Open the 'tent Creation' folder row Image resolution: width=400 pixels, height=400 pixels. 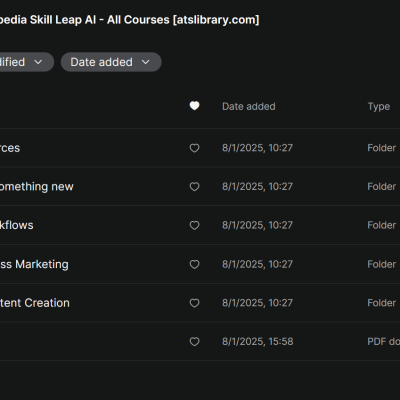tap(200, 303)
